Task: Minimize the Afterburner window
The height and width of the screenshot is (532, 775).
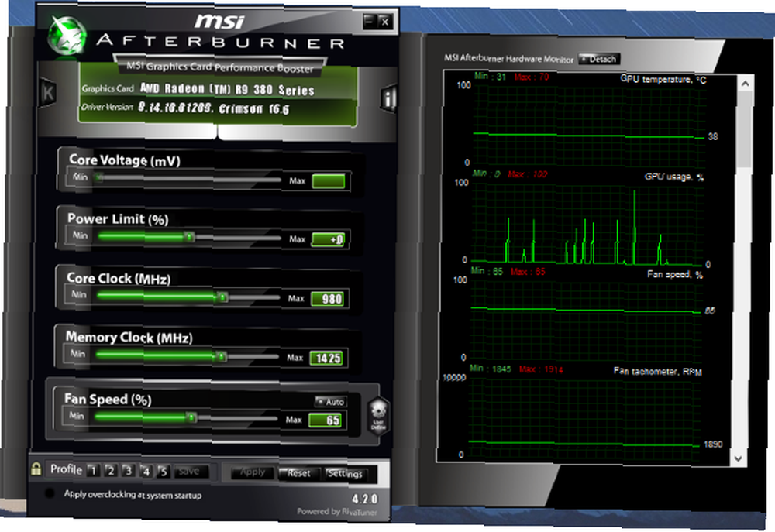Action: [x=369, y=21]
